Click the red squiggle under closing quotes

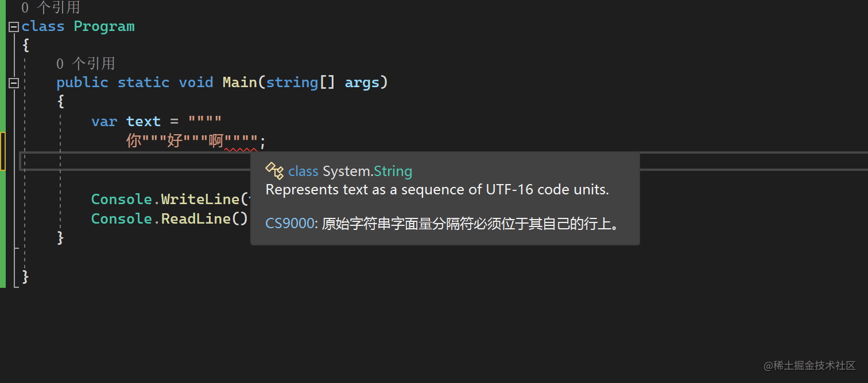point(241,148)
